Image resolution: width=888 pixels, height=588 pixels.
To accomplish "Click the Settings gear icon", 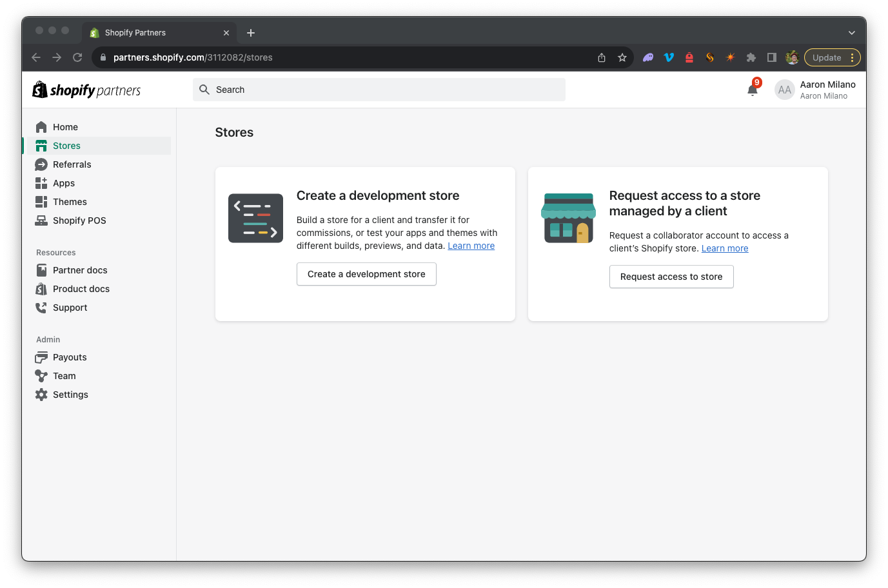I will tap(41, 395).
